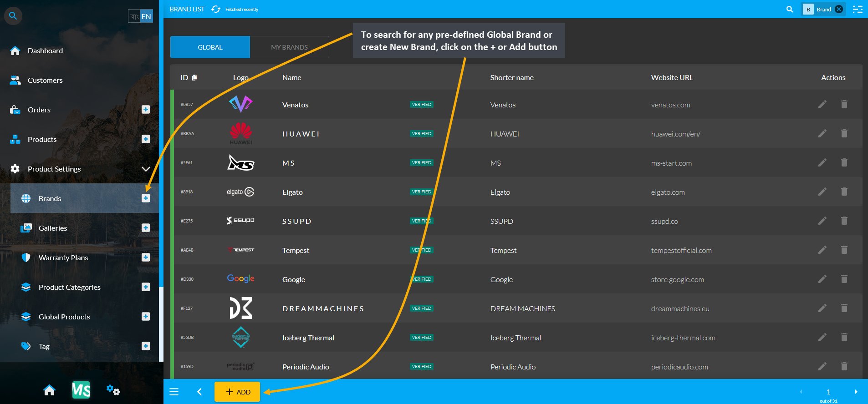
Task: Open search in top bar
Action: [x=790, y=9]
